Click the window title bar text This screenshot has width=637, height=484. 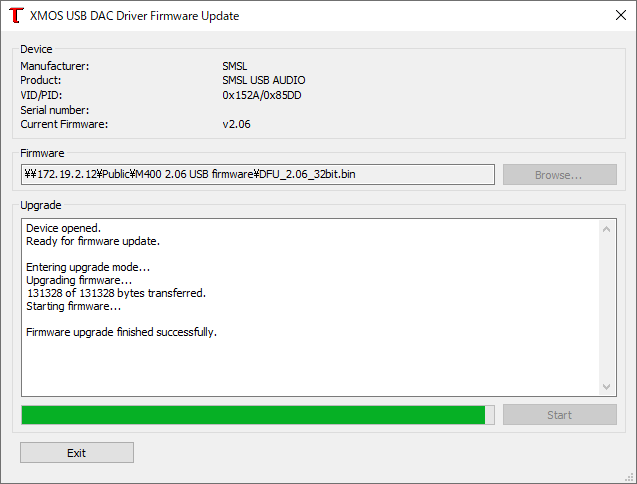(x=134, y=16)
